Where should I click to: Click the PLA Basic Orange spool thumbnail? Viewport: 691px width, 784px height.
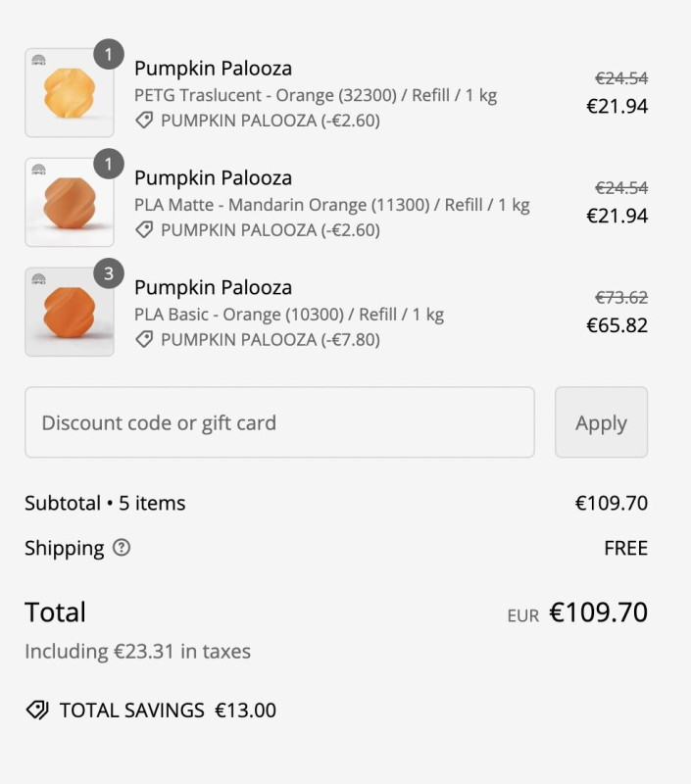pos(69,313)
